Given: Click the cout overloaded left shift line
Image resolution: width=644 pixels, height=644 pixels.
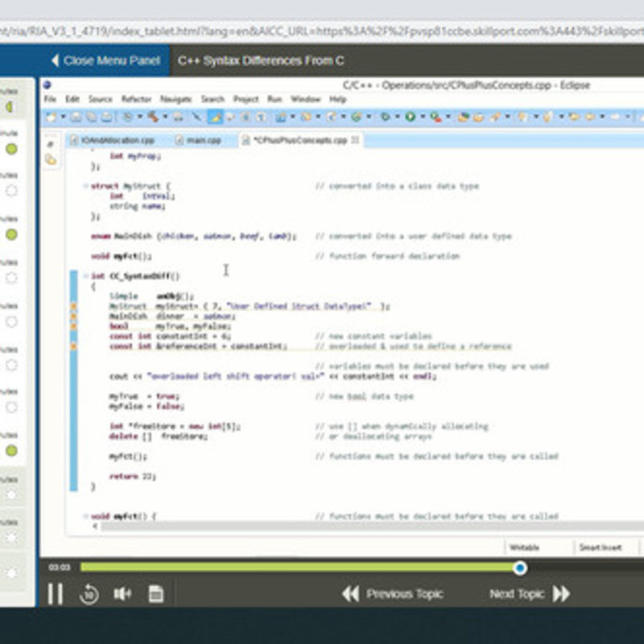Looking at the screenshot, I should pos(273,376).
